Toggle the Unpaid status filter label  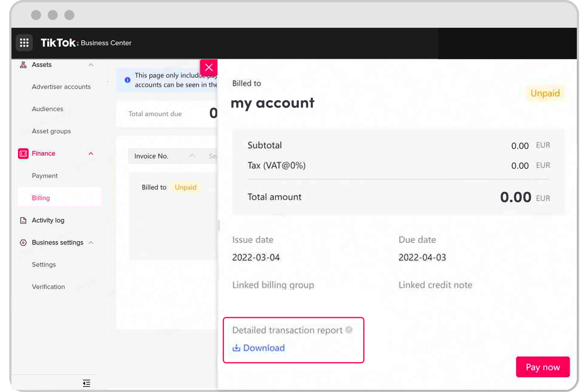click(185, 187)
